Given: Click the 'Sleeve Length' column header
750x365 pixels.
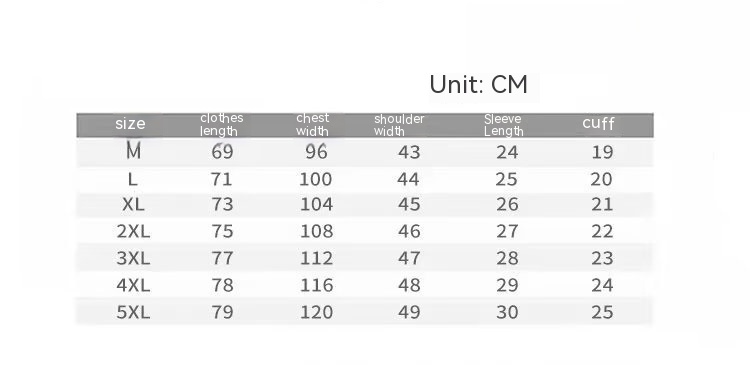Looking at the screenshot, I should [x=503, y=125].
